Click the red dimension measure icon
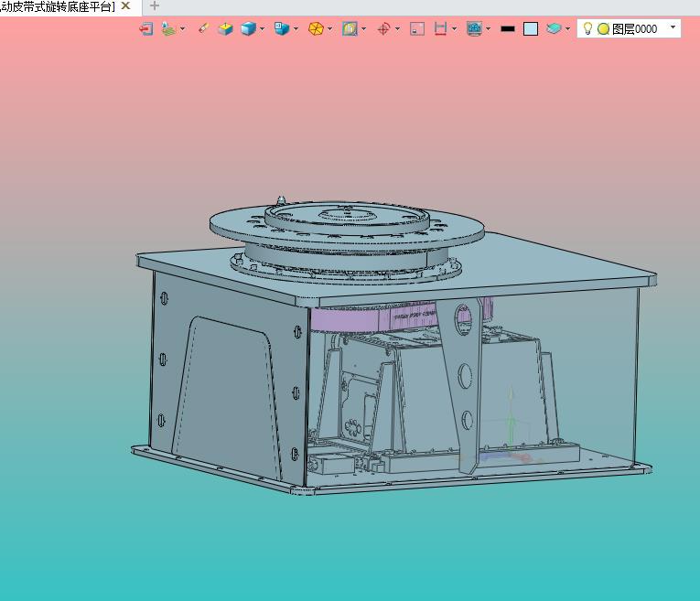The height and width of the screenshot is (601, 700). pos(440,29)
